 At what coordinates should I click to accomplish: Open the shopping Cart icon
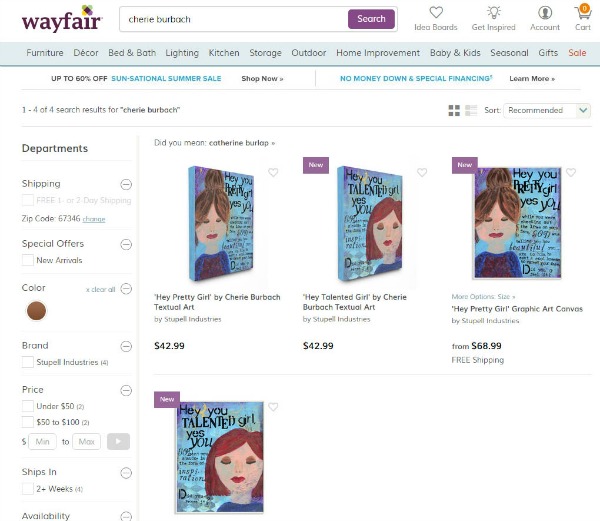click(583, 12)
